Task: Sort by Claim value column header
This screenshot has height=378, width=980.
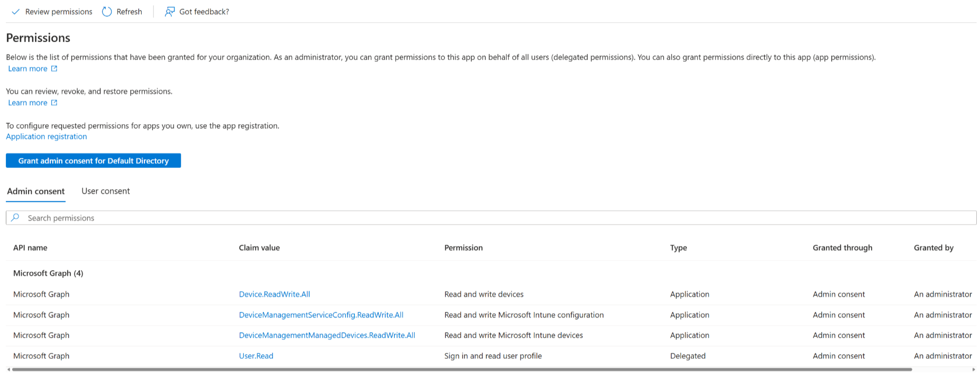Action: point(259,247)
